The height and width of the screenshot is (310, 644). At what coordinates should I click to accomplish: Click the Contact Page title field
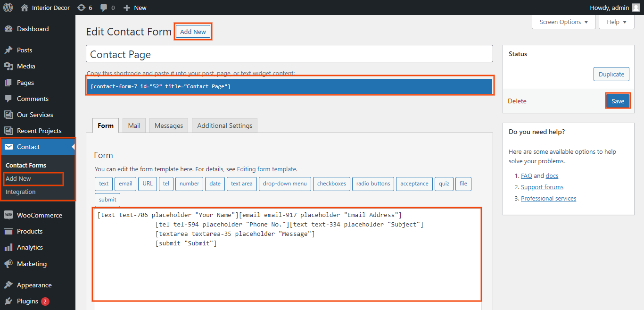289,54
